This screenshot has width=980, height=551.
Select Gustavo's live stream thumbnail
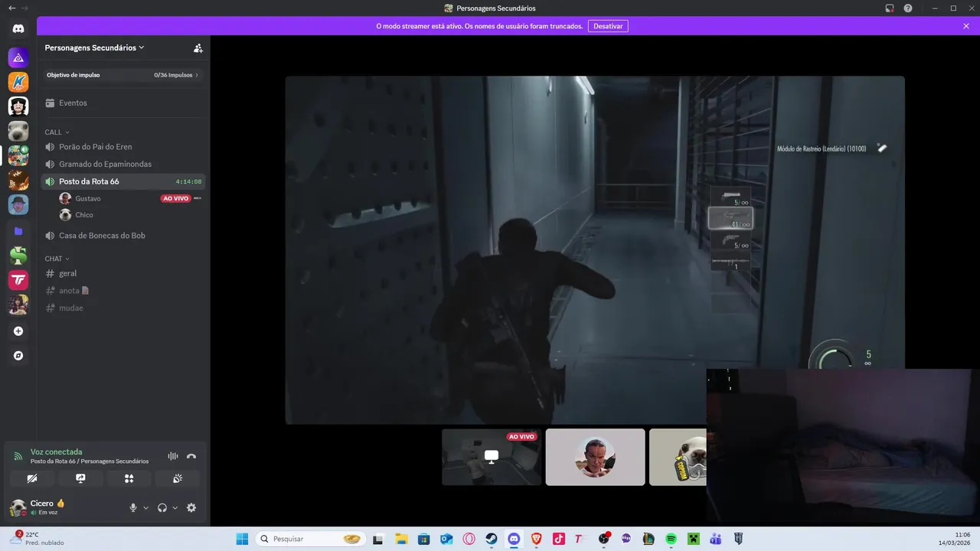tap(492, 457)
